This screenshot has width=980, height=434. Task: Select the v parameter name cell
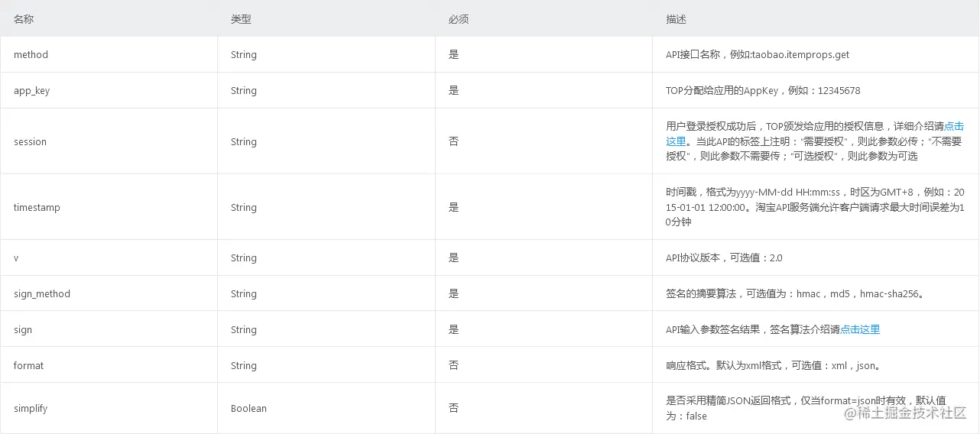(16, 258)
